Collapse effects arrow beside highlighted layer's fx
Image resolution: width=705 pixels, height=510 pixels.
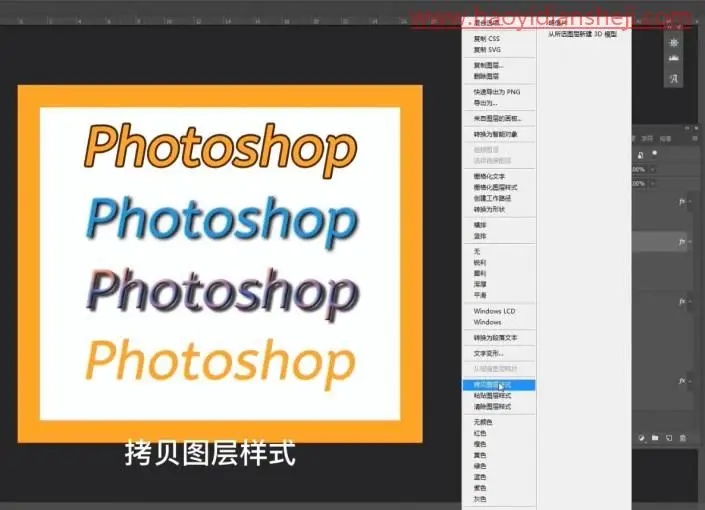point(690,242)
